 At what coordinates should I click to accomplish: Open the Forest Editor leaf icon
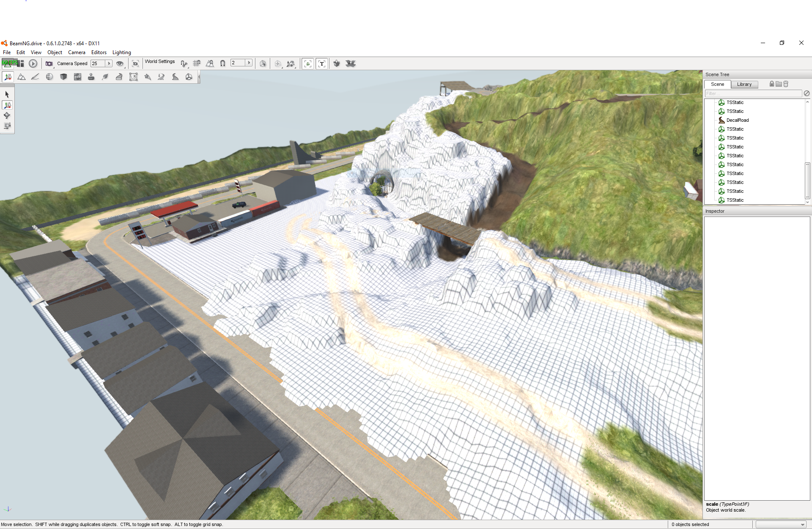coord(105,77)
